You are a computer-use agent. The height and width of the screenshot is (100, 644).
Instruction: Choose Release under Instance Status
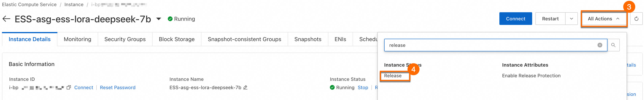[x=393, y=76]
